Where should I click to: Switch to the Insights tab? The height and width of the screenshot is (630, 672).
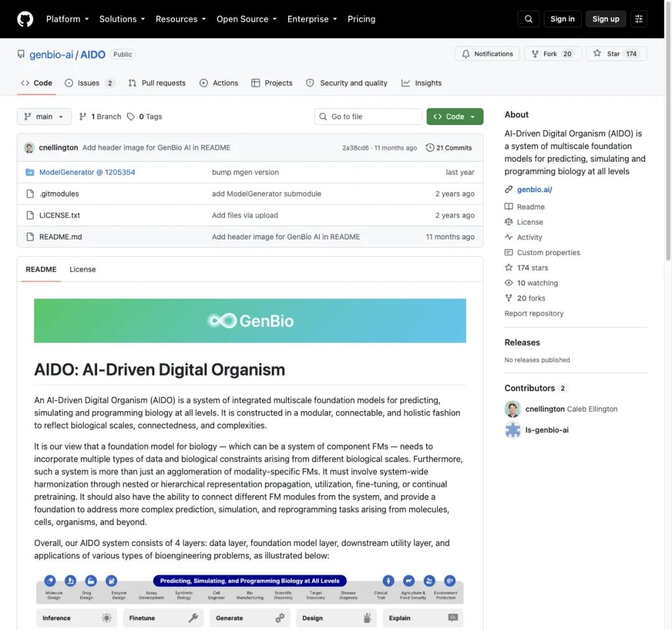point(421,83)
